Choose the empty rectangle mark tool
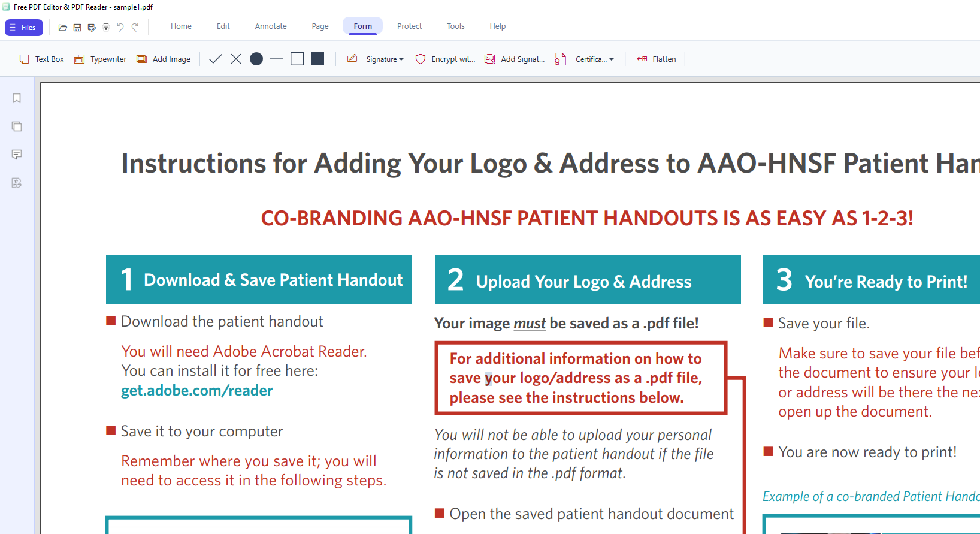The width and height of the screenshot is (980, 534). click(297, 59)
